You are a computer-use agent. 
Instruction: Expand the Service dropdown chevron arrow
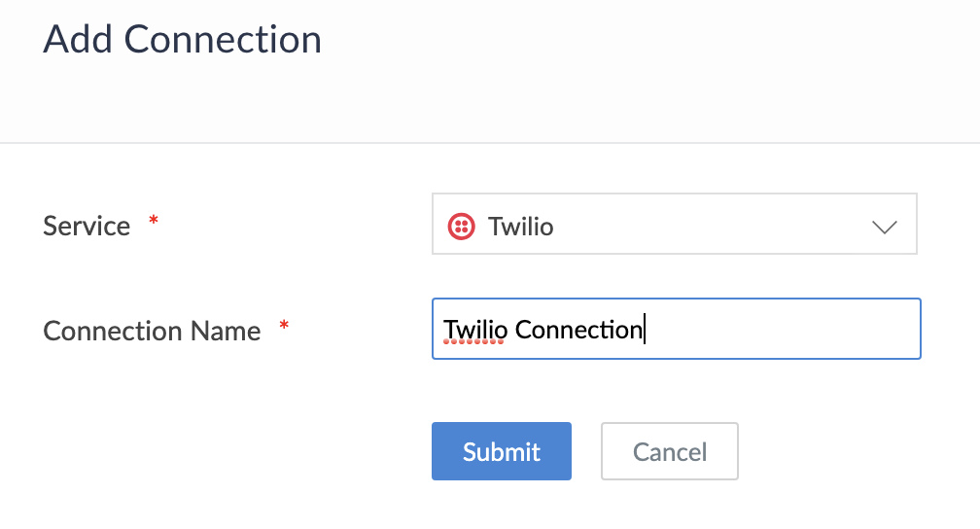click(x=884, y=227)
